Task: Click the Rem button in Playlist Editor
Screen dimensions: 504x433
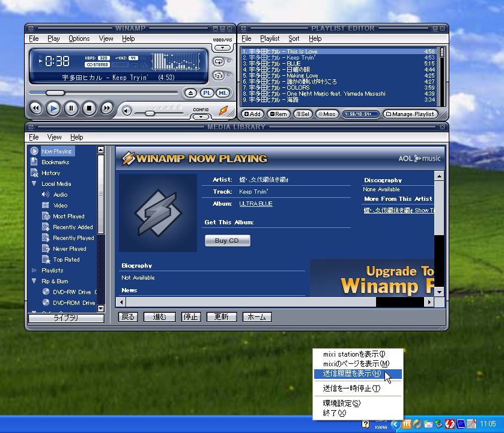Action: coord(278,114)
